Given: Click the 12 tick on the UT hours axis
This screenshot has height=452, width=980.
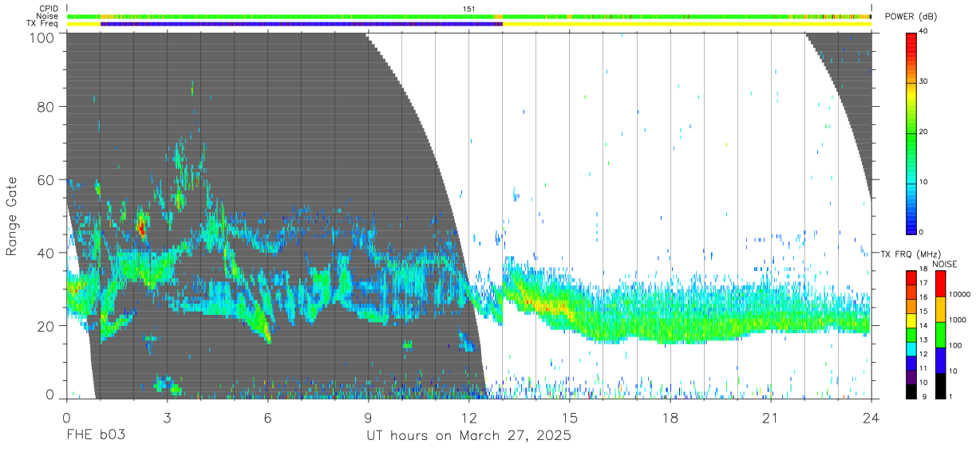Looking at the screenshot, I should [468, 418].
